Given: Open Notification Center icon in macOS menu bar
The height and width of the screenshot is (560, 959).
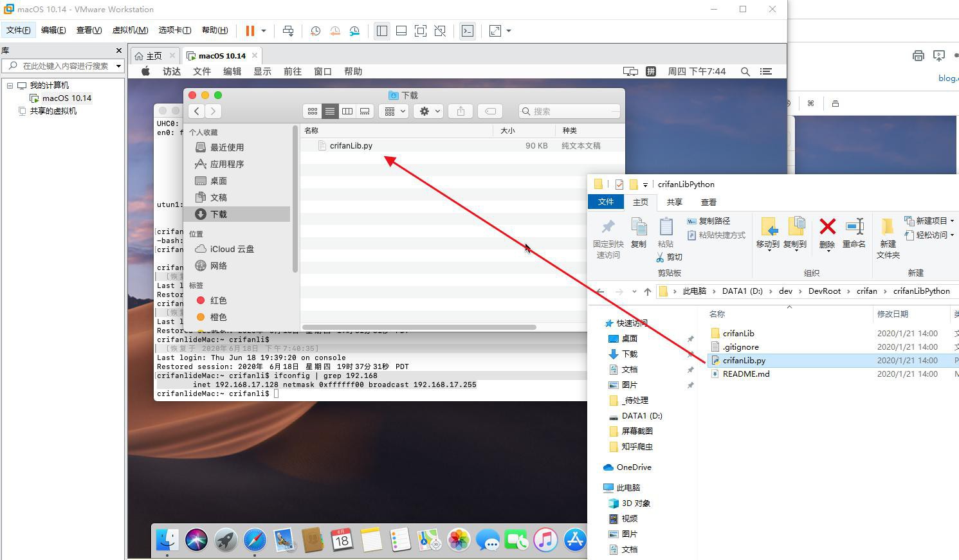Looking at the screenshot, I should point(766,71).
